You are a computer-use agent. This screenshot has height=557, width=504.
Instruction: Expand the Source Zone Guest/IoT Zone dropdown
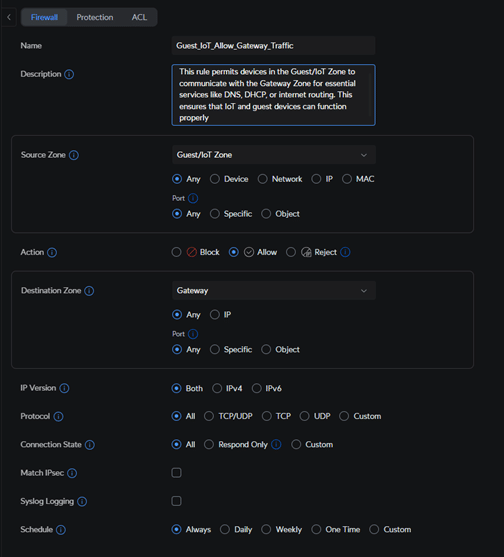[274, 155]
